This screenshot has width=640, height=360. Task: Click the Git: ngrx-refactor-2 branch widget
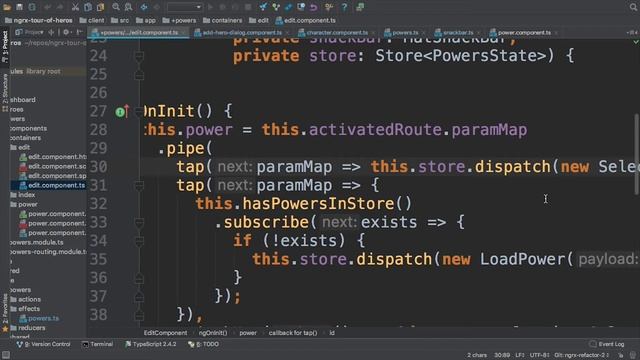click(x=582, y=355)
